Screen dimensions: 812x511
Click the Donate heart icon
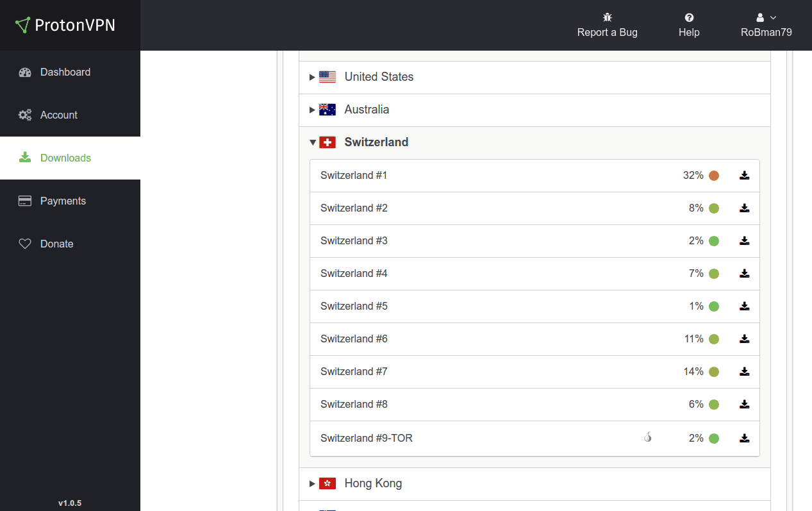(24, 244)
